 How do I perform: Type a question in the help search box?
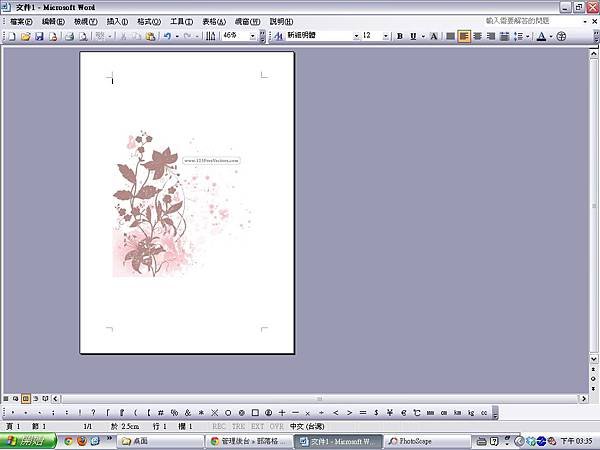click(x=532, y=21)
